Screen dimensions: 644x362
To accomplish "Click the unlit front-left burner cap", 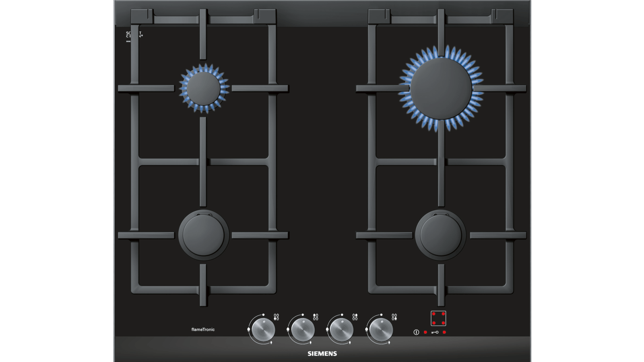I will click(204, 235).
